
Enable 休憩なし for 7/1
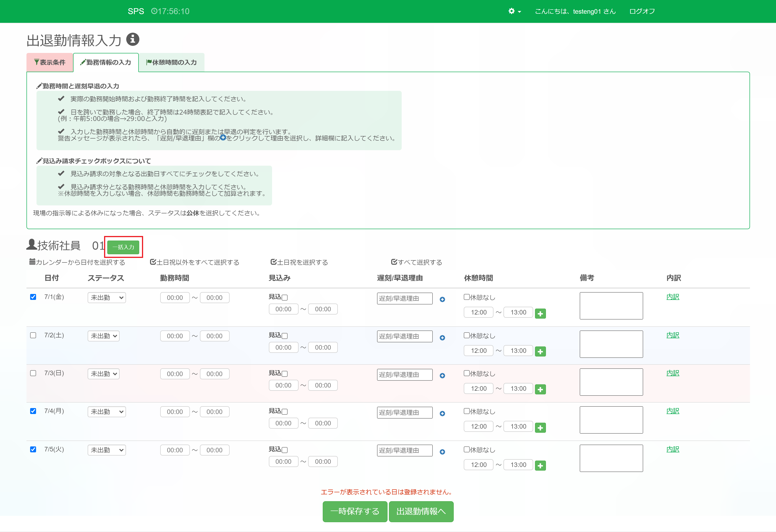pyautogui.click(x=467, y=297)
